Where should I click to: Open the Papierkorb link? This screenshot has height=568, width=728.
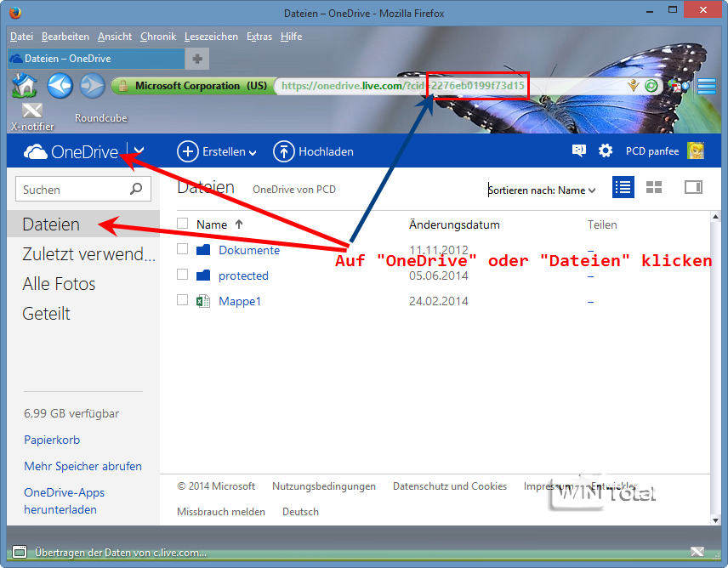coord(52,440)
